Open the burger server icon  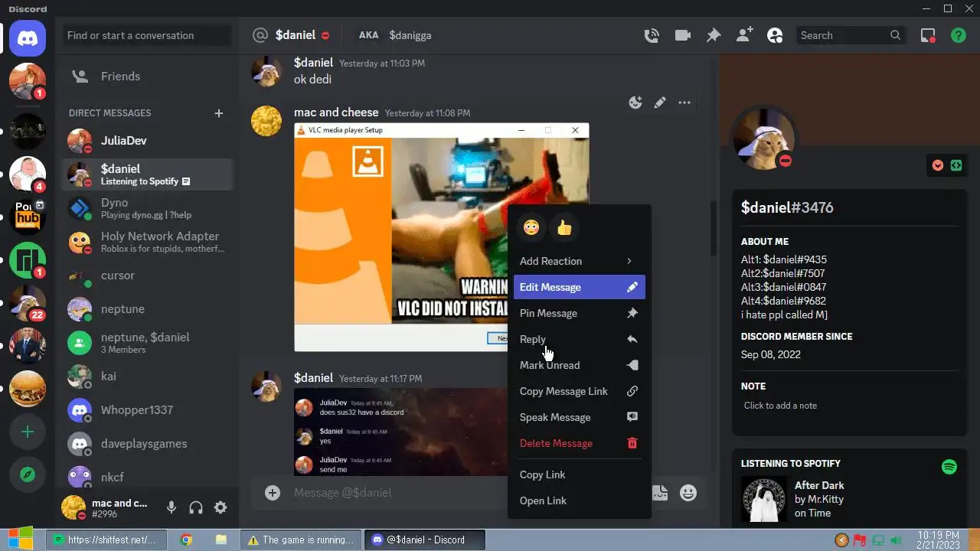coord(28,389)
